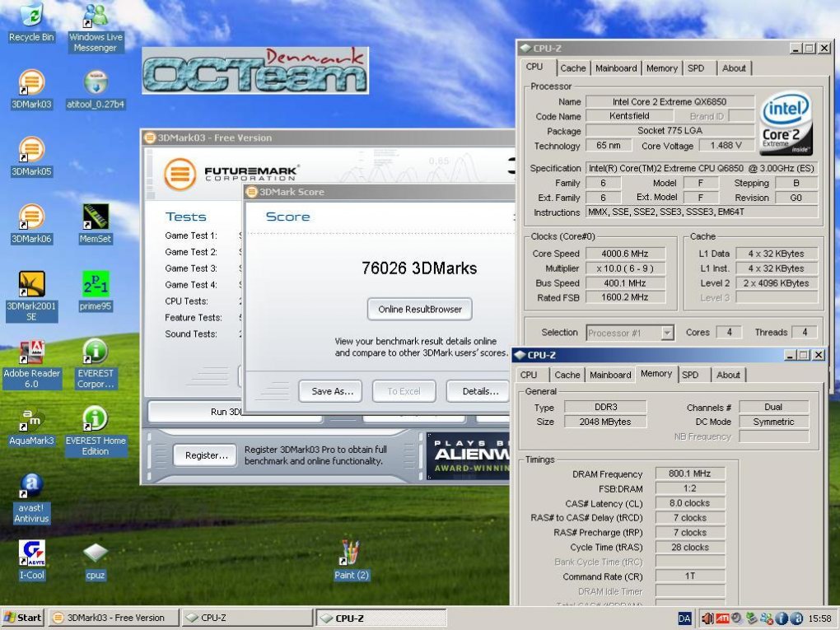Click the Kentsfield Code Name value
The width and height of the screenshot is (840, 630).
pyautogui.click(x=629, y=116)
